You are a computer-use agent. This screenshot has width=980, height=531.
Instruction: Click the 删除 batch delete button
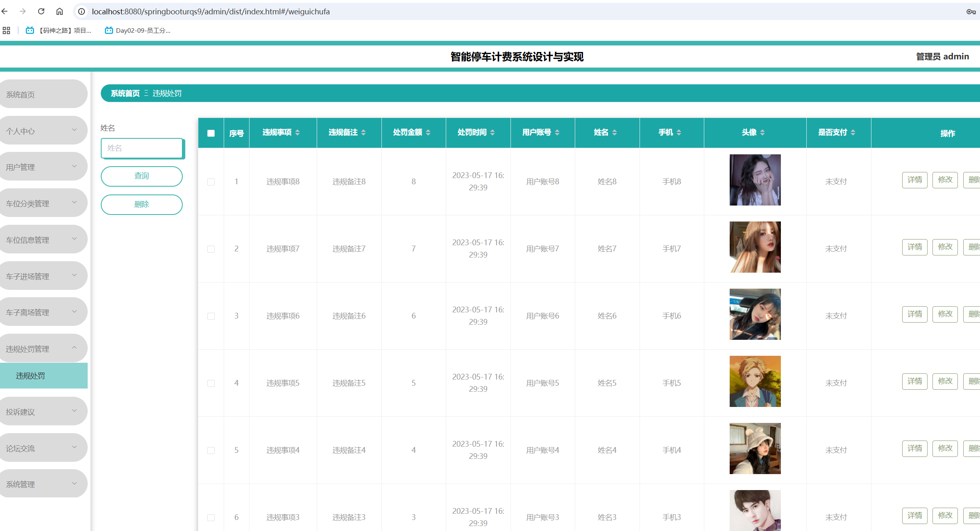[x=142, y=204]
